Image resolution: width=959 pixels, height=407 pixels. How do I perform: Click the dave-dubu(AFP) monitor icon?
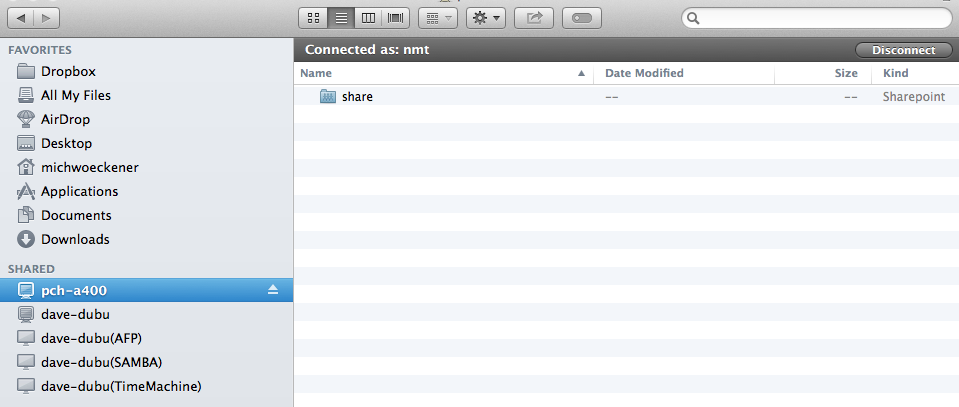26,338
